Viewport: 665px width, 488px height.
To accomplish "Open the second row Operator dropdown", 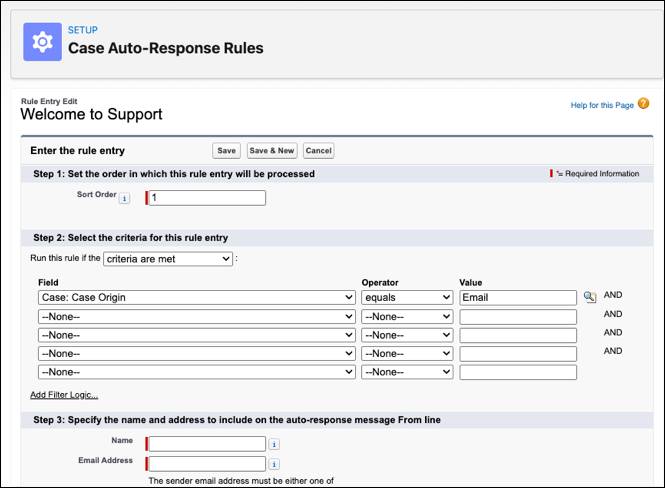I will point(407,317).
